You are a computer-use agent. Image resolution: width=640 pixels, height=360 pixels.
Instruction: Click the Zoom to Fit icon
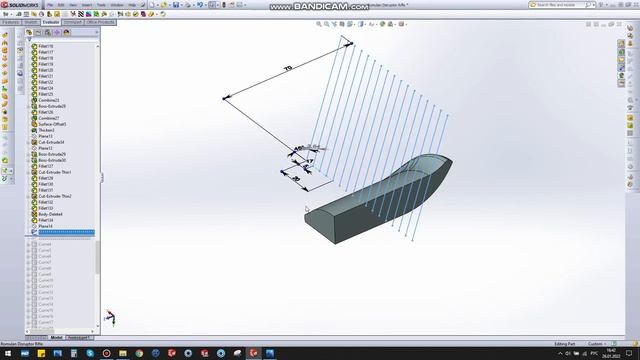(319, 24)
